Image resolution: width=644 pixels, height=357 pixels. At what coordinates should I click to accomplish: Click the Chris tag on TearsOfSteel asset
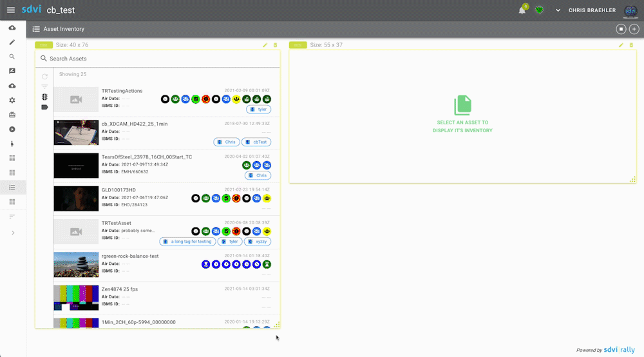pos(258,175)
